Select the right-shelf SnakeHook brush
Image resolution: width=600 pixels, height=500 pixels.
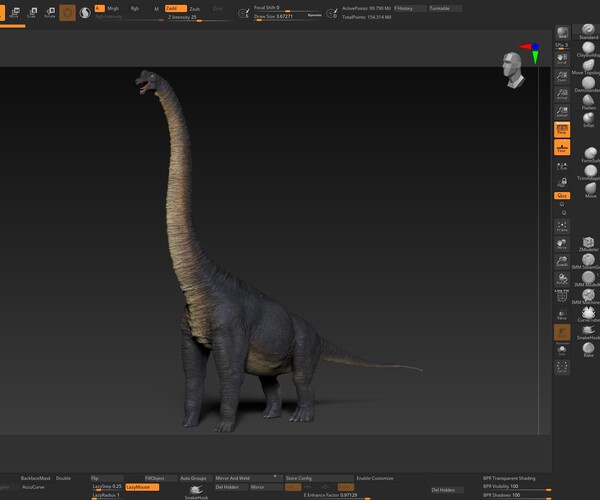588,332
